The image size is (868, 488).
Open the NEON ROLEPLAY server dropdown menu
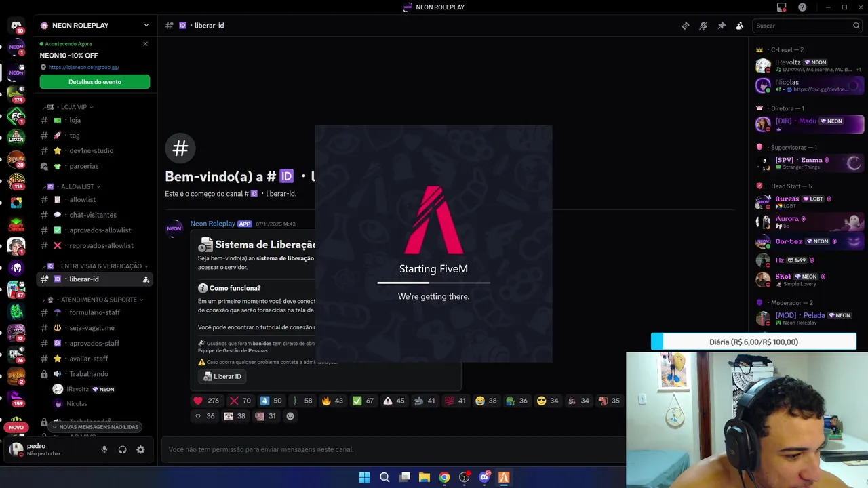pos(146,25)
